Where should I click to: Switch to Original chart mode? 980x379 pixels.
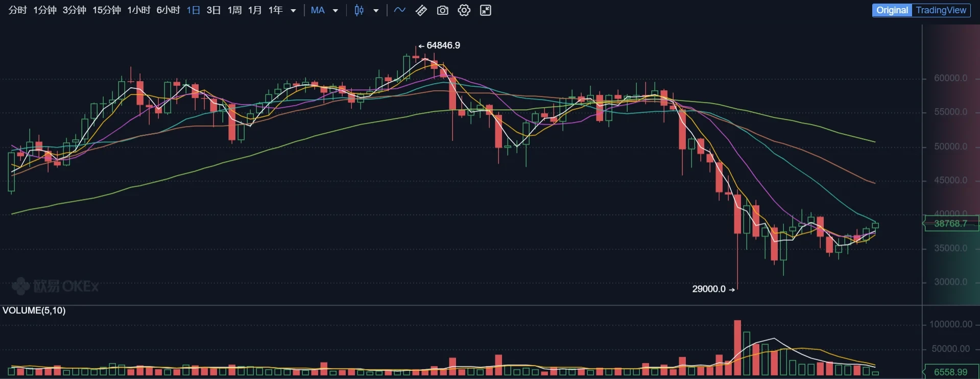(x=892, y=10)
